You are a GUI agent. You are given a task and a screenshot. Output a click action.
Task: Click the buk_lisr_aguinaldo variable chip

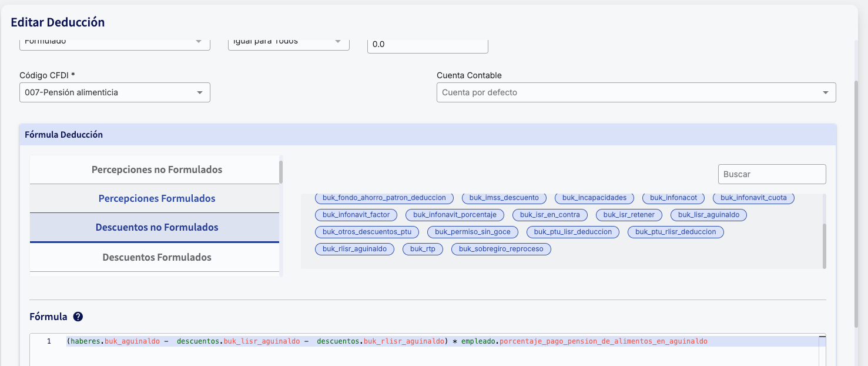[708, 215]
